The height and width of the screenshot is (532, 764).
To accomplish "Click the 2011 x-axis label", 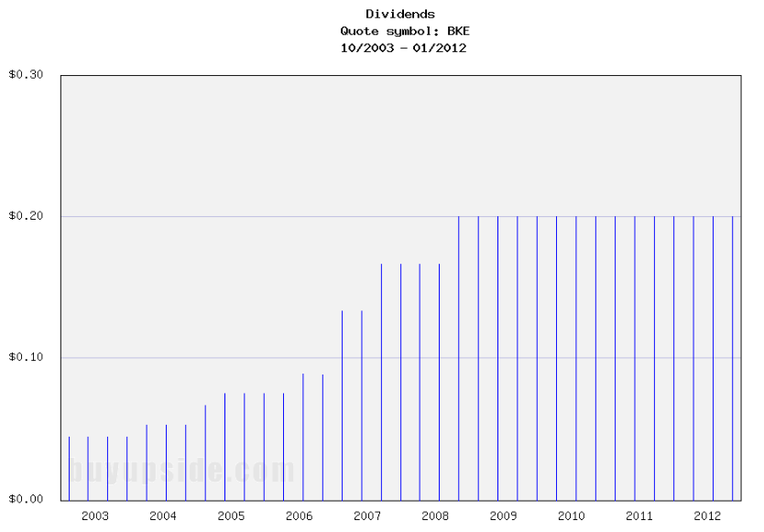I will coord(638,516).
